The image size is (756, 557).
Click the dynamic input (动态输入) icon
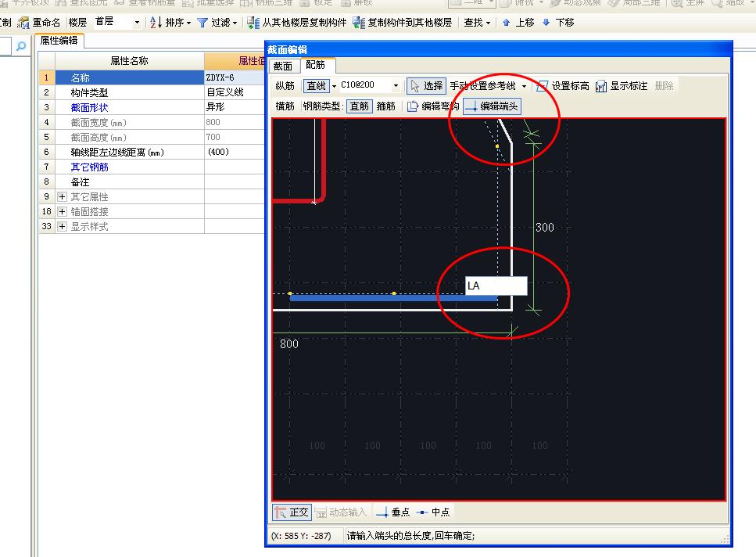tap(321, 512)
